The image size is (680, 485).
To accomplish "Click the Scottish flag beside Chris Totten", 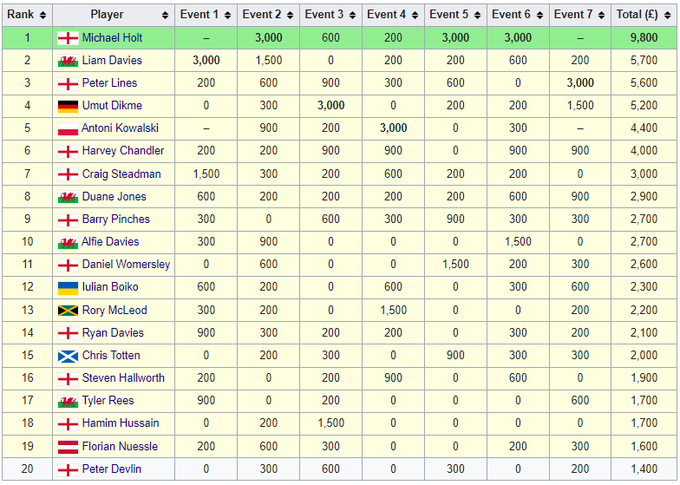I will click(67, 356).
